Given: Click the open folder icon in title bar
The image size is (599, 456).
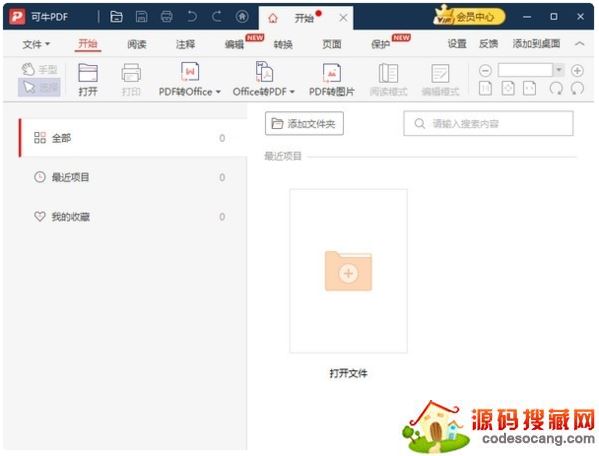Looking at the screenshot, I should click(x=116, y=17).
